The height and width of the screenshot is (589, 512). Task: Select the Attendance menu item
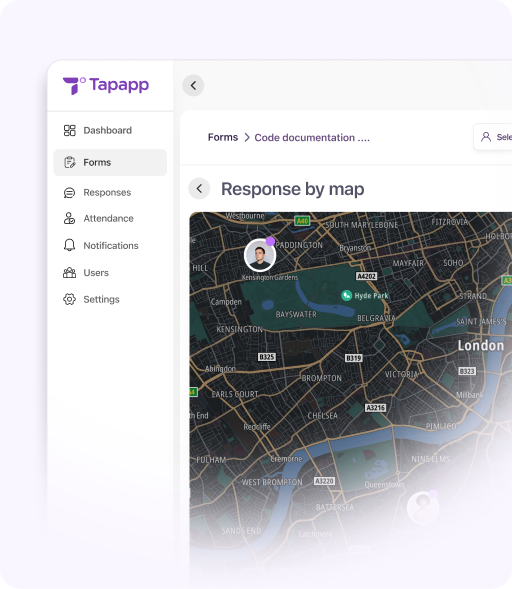pos(110,218)
